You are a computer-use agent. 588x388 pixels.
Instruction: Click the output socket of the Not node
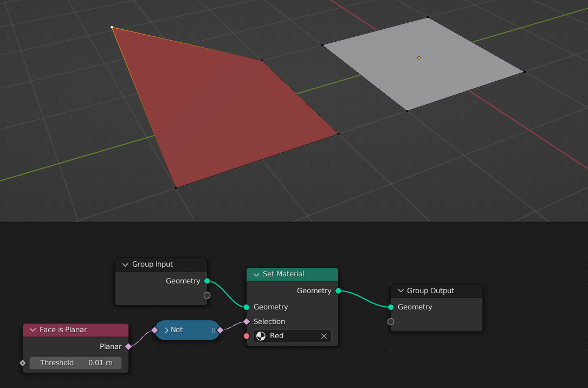point(220,329)
